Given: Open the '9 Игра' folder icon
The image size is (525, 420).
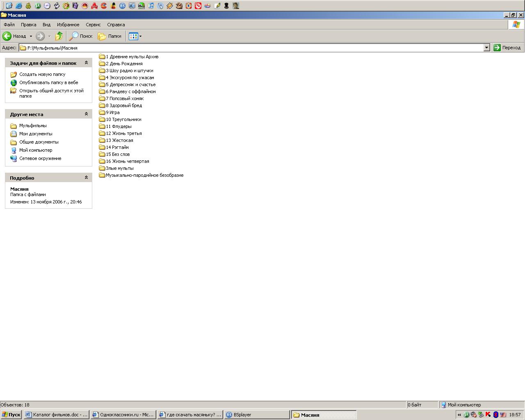Looking at the screenshot, I should coord(102,112).
